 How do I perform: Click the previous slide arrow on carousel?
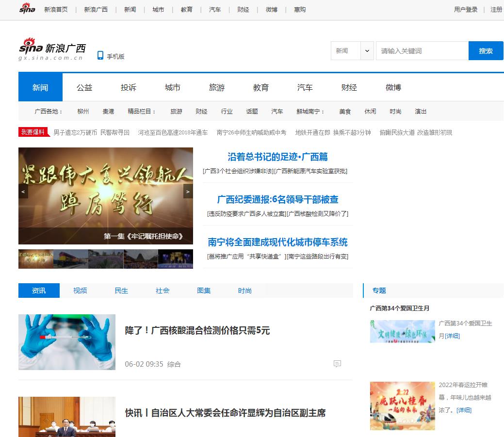[x=23, y=192]
